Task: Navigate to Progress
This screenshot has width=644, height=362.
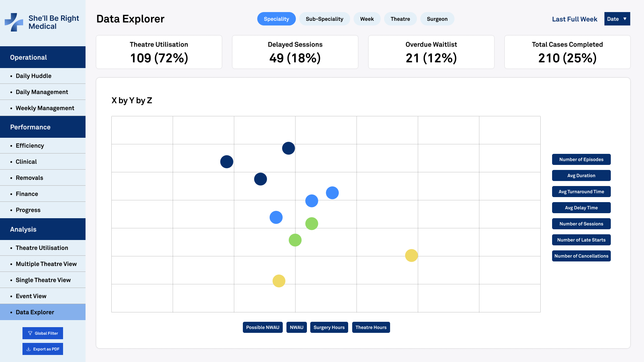Action: click(43, 210)
